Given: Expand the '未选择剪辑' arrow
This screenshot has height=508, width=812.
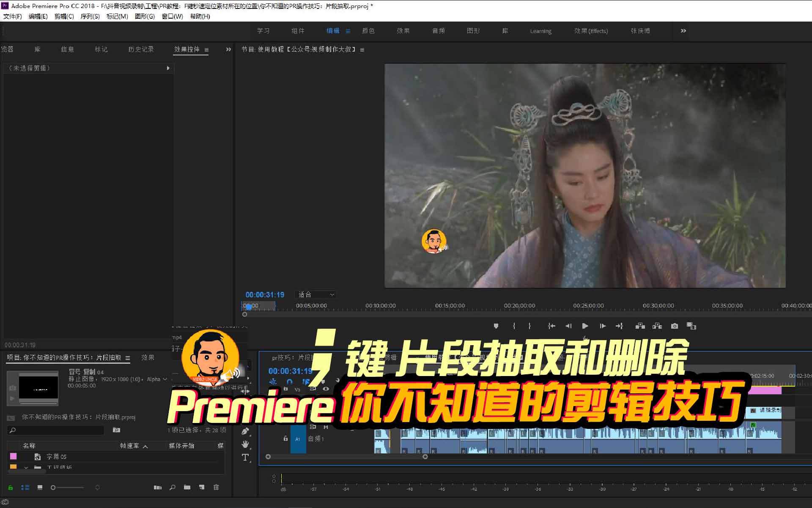Looking at the screenshot, I should coord(168,68).
